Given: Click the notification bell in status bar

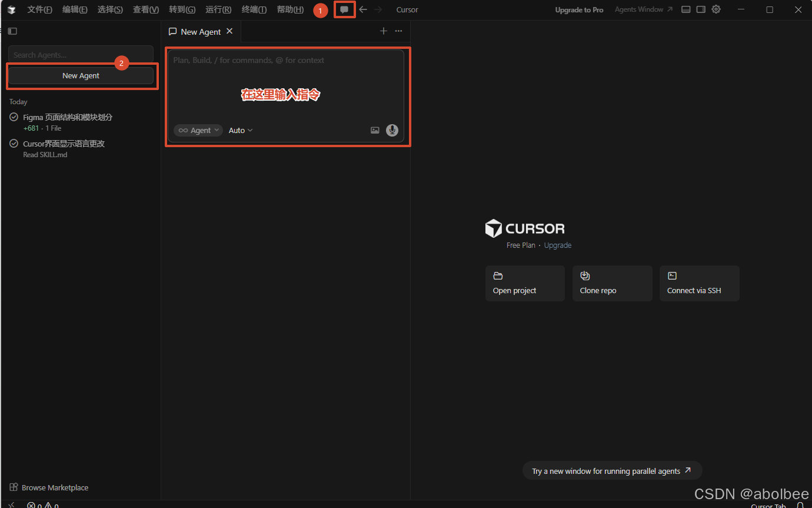Looking at the screenshot, I should 800,505.
